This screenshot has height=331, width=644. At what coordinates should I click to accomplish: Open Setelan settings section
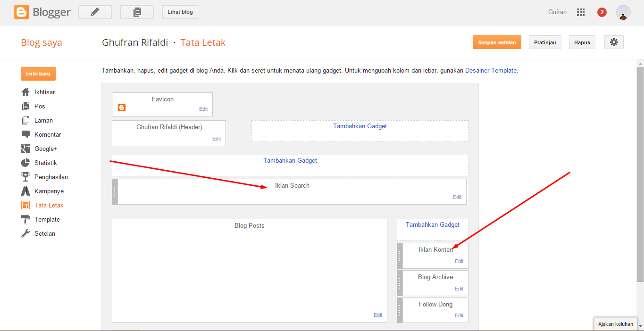coord(45,233)
